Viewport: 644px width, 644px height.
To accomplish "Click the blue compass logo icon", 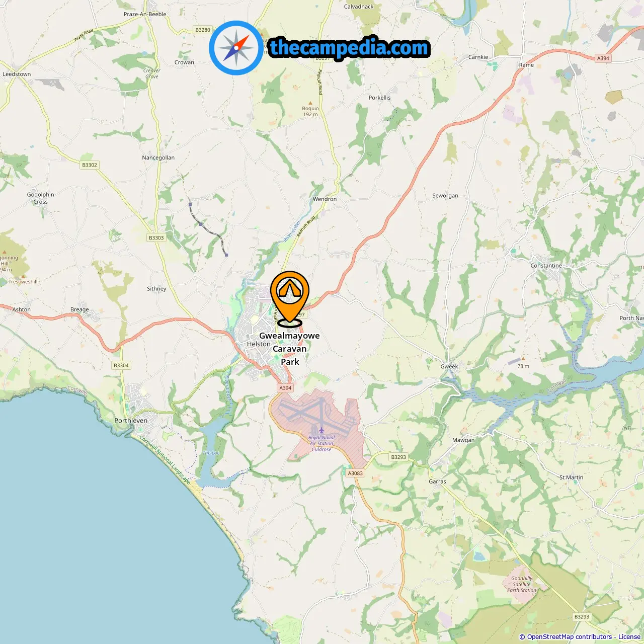I will tap(236, 48).
